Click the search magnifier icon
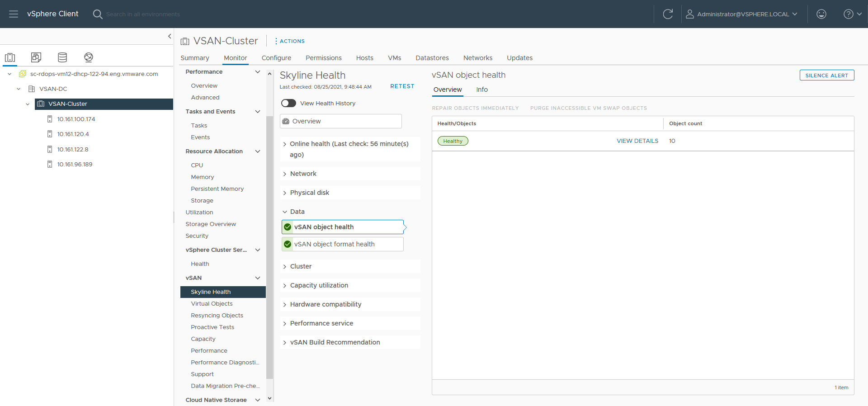This screenshot has height=406, width=868. 97,14
